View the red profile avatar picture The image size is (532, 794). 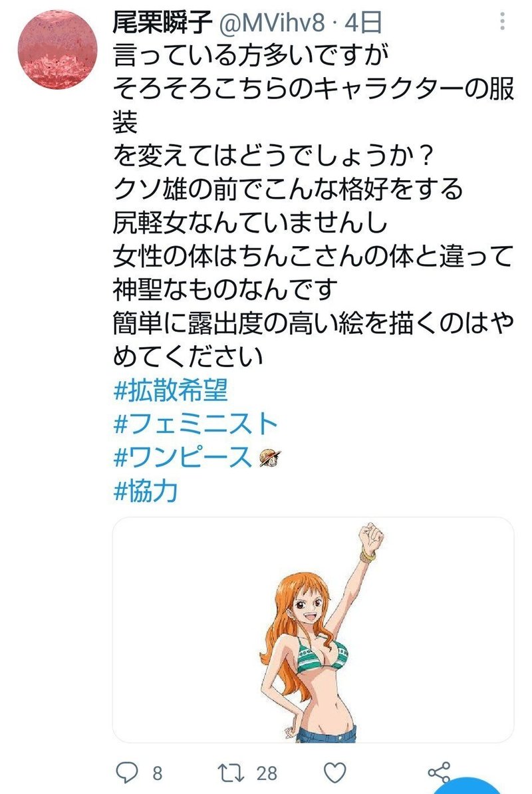[x=57, y=51]
